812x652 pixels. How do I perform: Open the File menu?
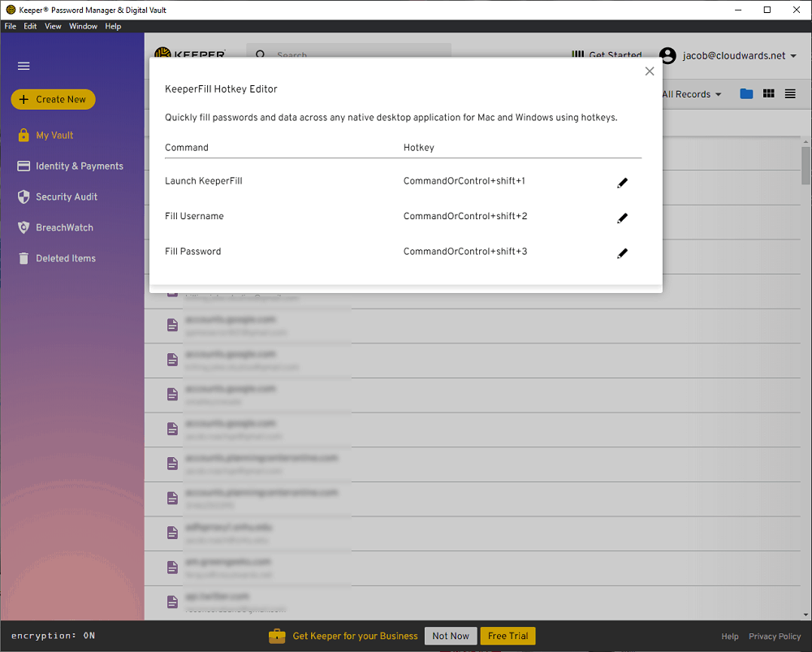point(11,27)
